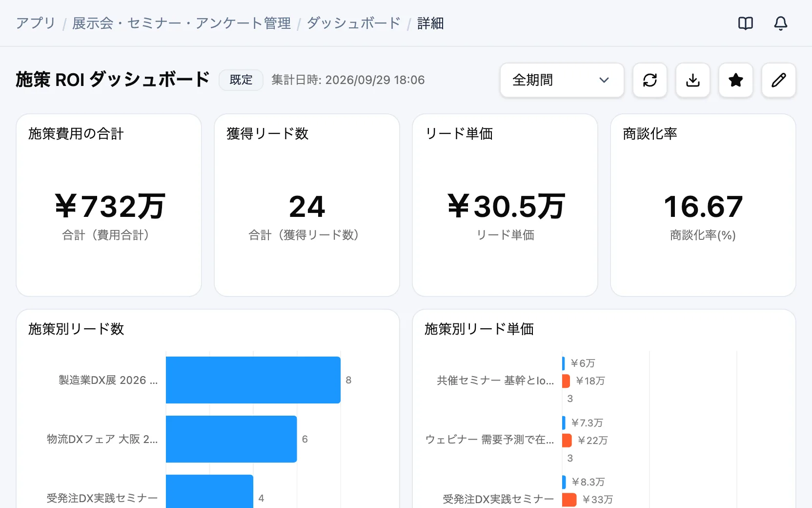Click the 施策別リード数 chart title
This screenshot has height=508, width=812.
pos(76,329)
